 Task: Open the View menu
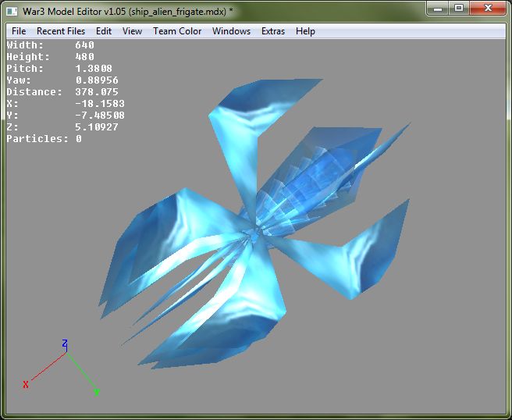(x=132, y=31)
